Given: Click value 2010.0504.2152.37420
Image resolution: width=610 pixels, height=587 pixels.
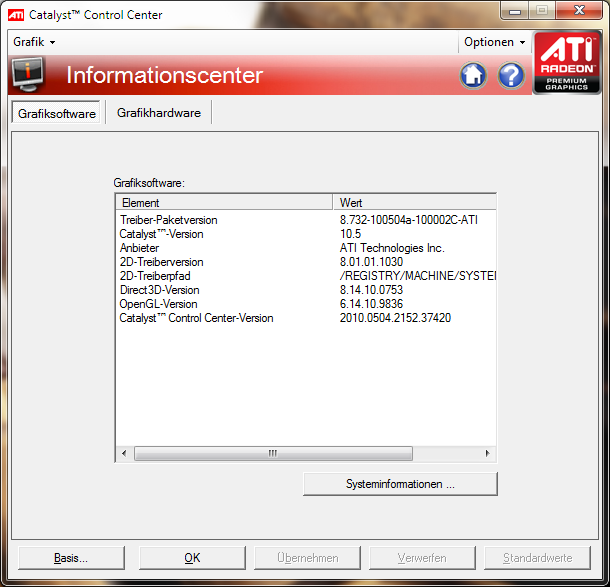Looking at the screenshot, I should (395, 318).
